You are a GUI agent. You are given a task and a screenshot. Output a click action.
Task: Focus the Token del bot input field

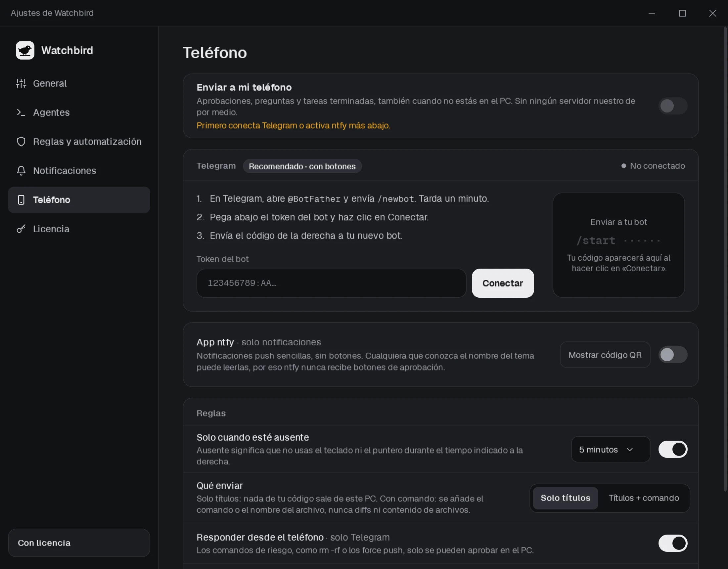[x=331, y=283]
